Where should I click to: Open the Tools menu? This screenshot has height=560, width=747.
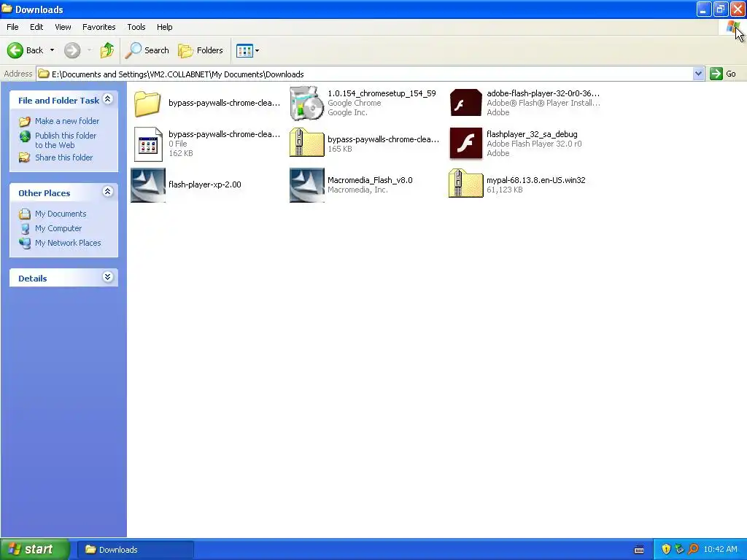click(x=136, y=27)
